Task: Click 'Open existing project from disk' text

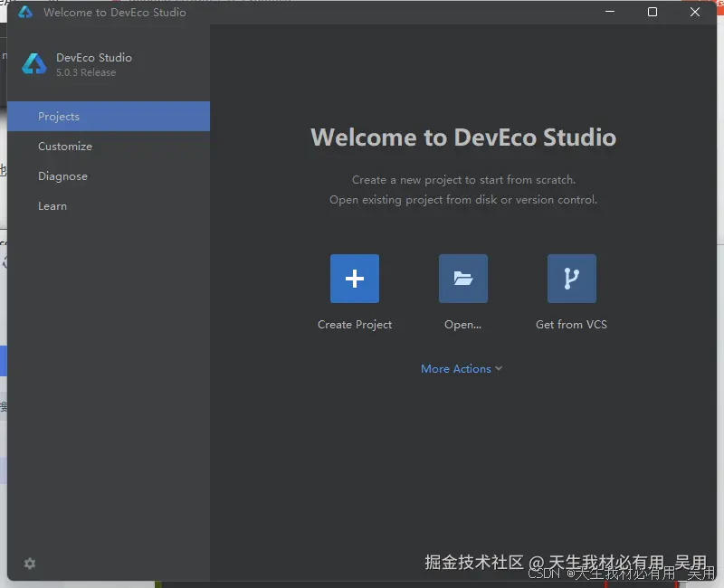Action: point(413,200)
